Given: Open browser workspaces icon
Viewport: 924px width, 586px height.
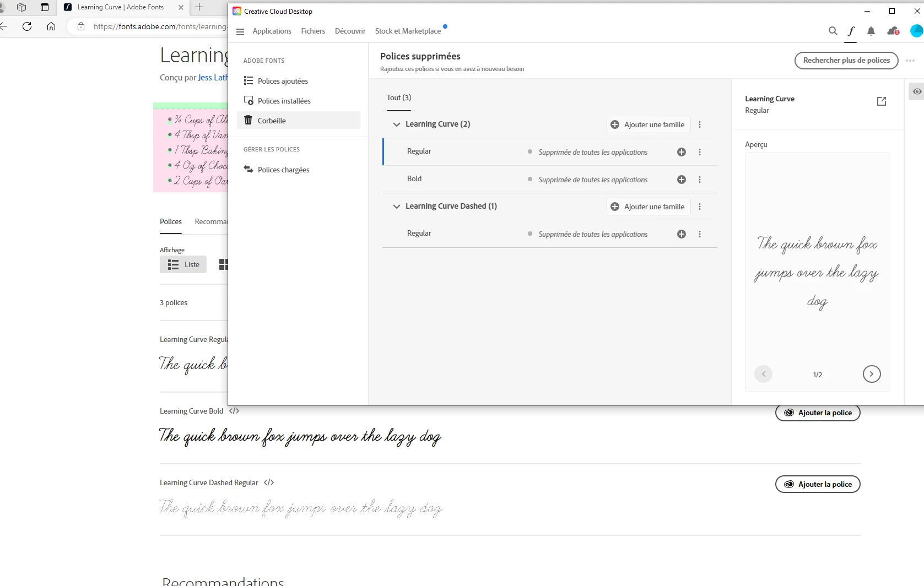Looking at the screenshot, I should [21, 7].
